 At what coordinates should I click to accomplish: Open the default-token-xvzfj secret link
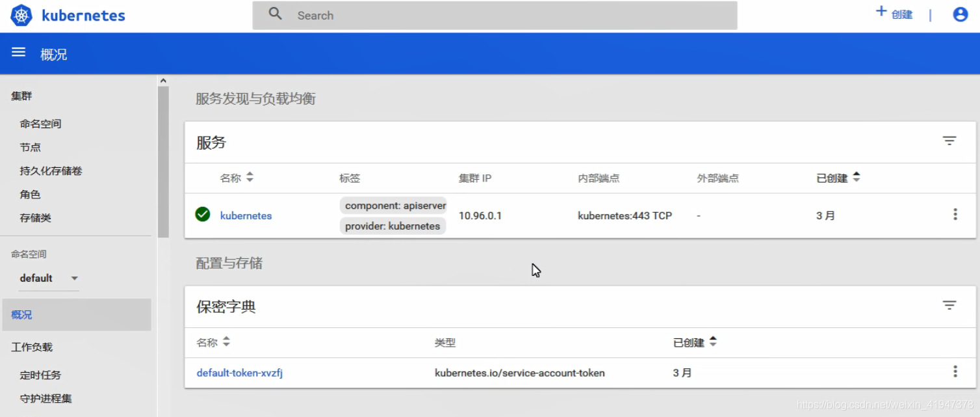[x=239, y=373]
